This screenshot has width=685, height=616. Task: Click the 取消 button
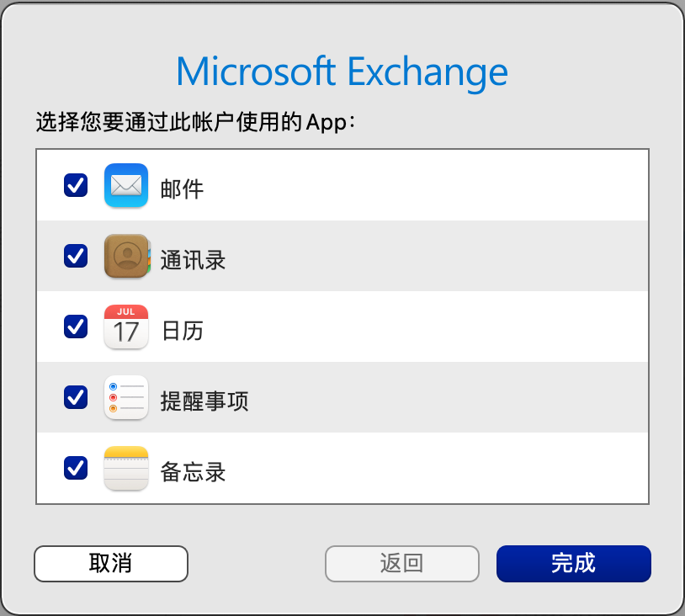[110, 564]
